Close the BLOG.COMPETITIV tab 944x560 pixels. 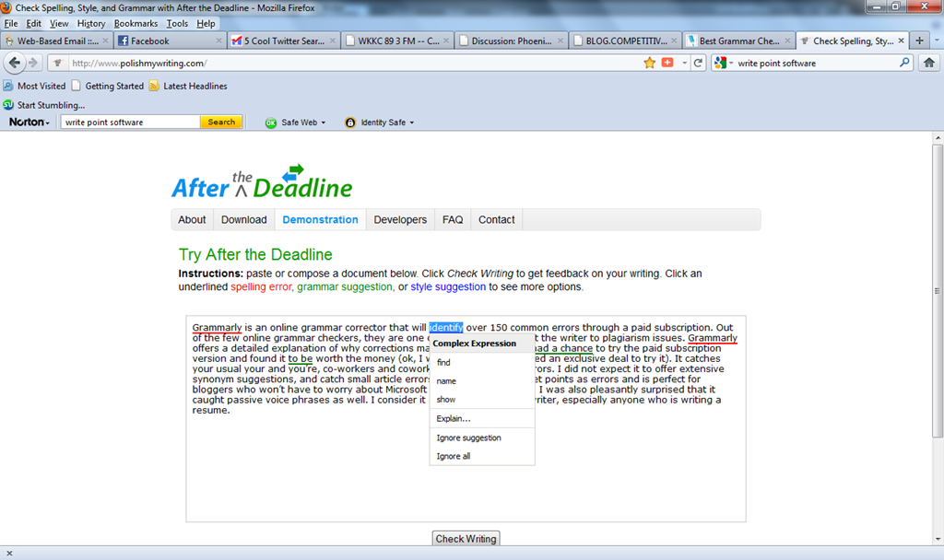(673, 41)
